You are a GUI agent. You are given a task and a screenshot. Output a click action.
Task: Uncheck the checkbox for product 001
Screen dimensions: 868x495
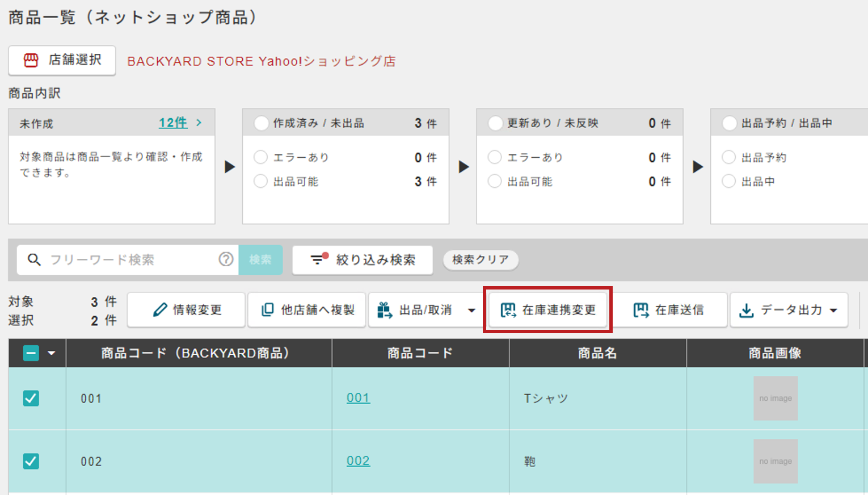31,398
